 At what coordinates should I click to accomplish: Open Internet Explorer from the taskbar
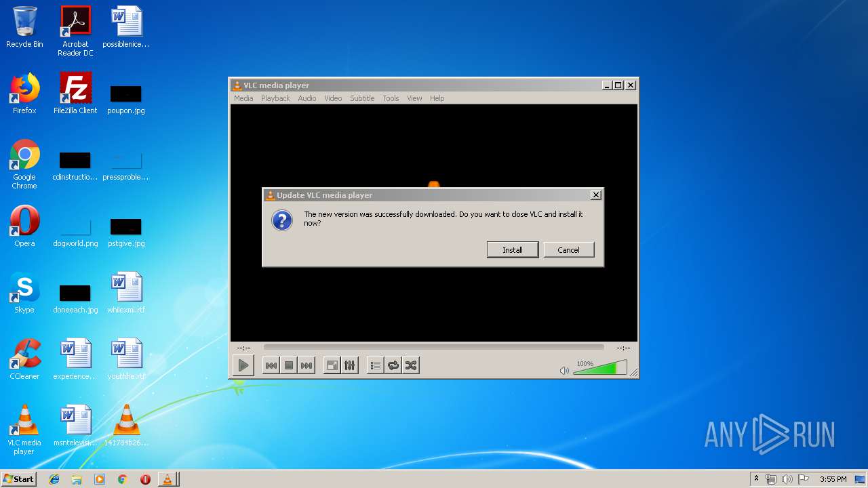(54, 479)
